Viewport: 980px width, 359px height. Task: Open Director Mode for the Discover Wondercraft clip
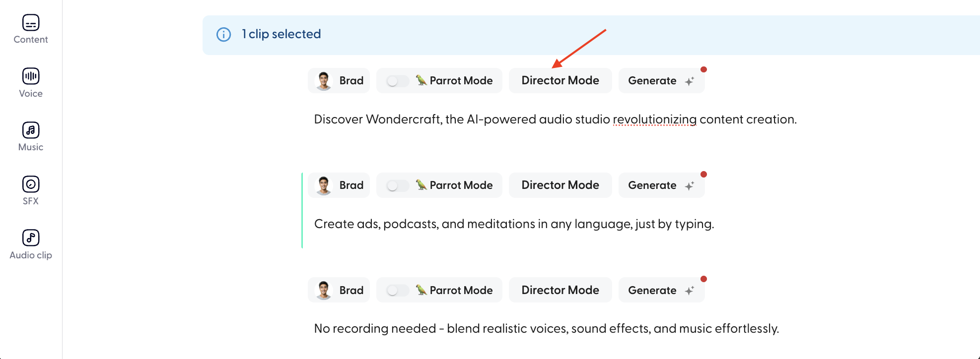tap(560, 80)
